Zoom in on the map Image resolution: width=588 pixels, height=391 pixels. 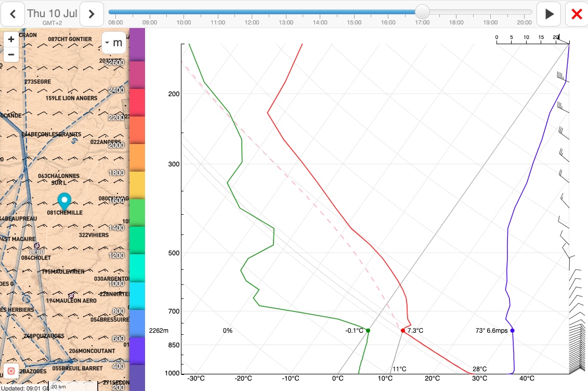click(x=11, y=40)
